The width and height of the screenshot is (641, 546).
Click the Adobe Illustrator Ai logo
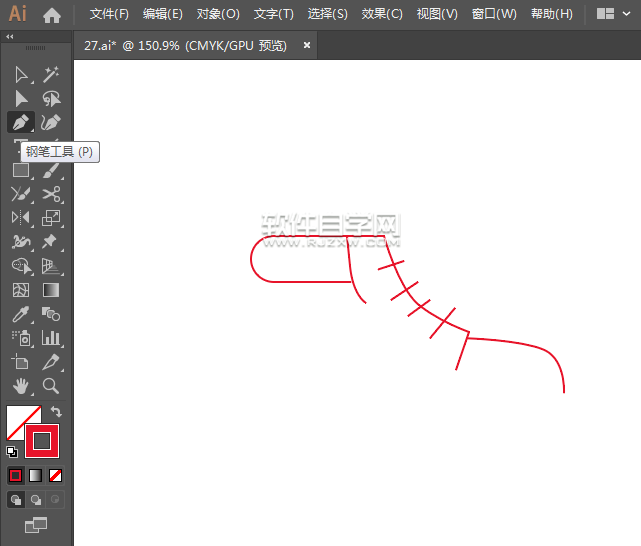pyautogui.click(x=18, y=14)
